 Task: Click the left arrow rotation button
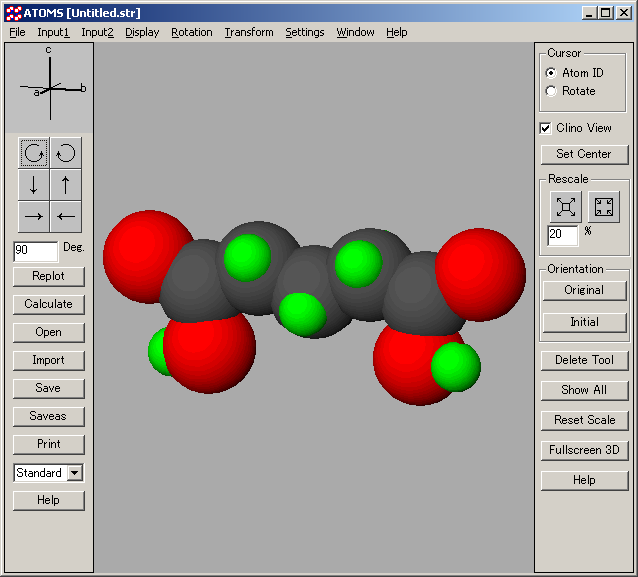65,216
